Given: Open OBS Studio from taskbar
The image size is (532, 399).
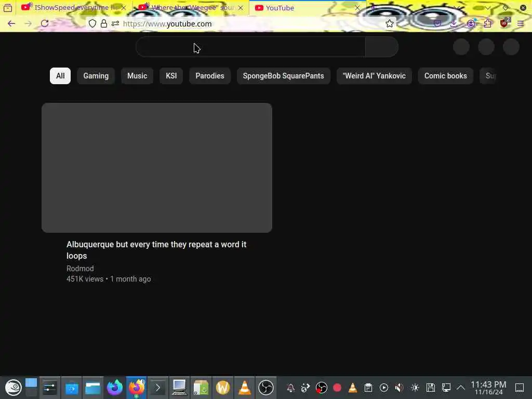Looking at the screenshot, I should (266, 388).
